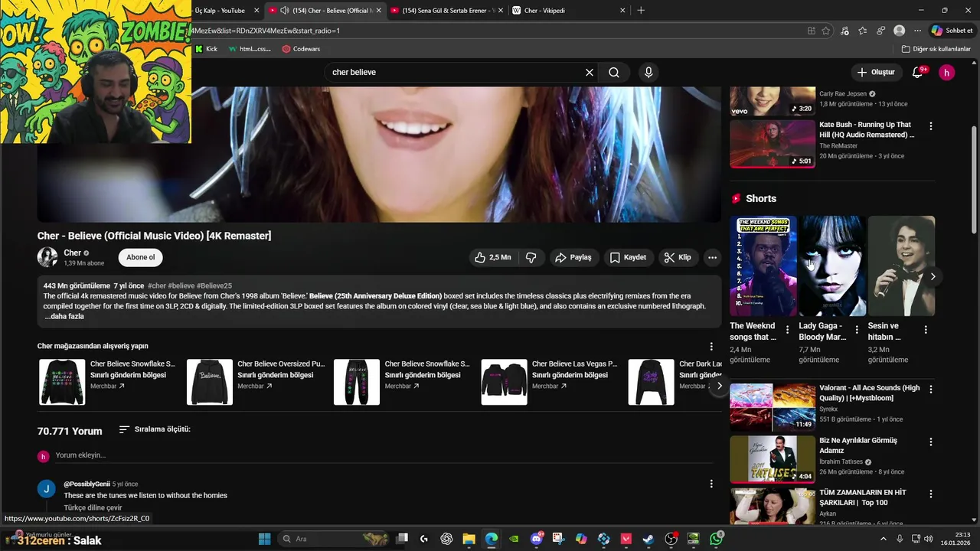Viewport: 980px width, 551px height.
Task: Open the Sohbet et Copilot button
Action: 952,31
